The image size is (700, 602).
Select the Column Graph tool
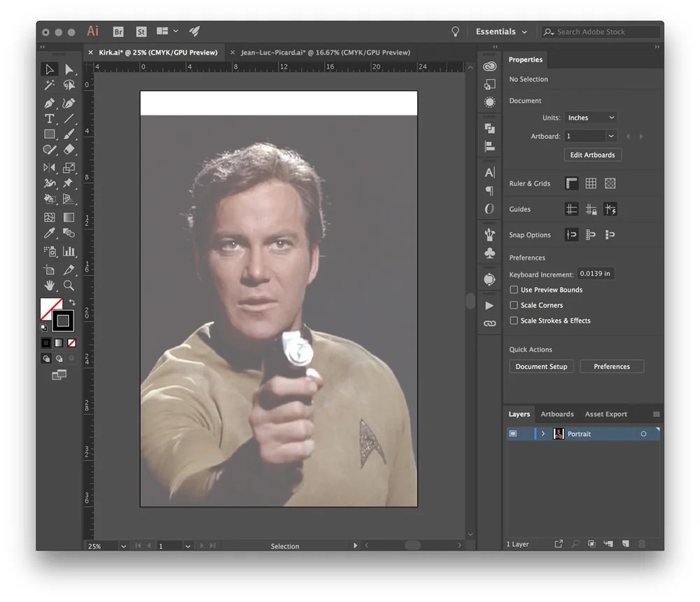click(70, 251)
